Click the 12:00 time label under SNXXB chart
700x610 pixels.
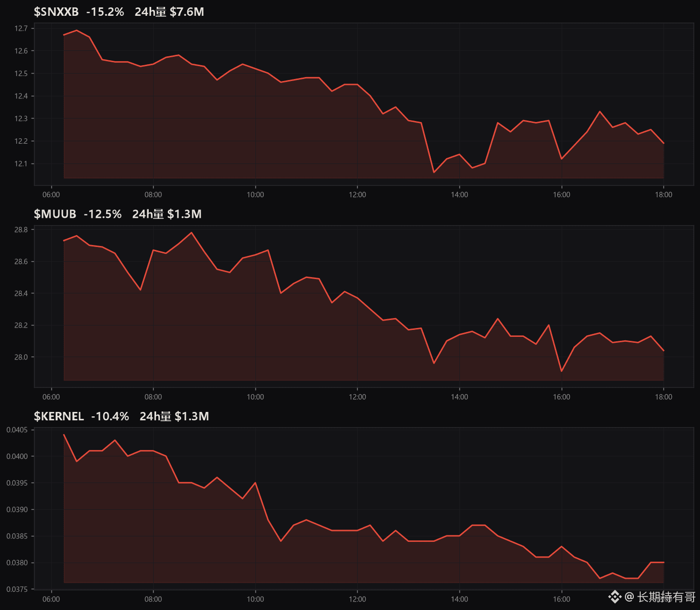coord(358,195)
